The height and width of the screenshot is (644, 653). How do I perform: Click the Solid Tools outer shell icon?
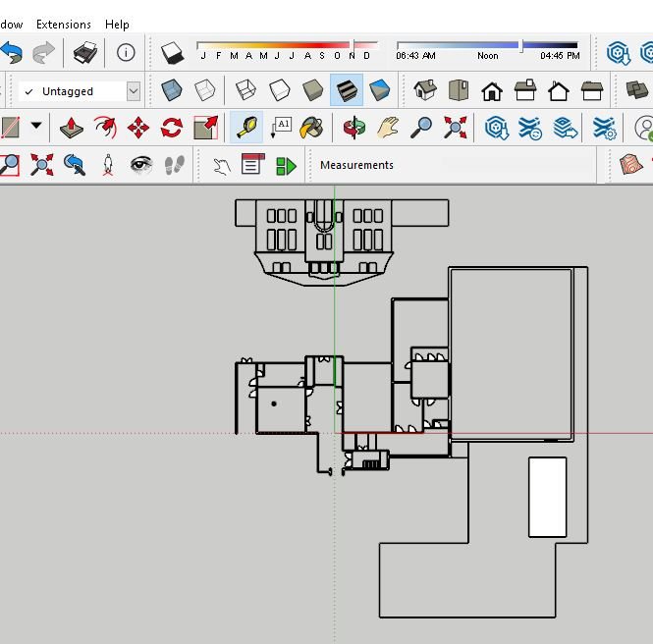(x=637, y=90)
